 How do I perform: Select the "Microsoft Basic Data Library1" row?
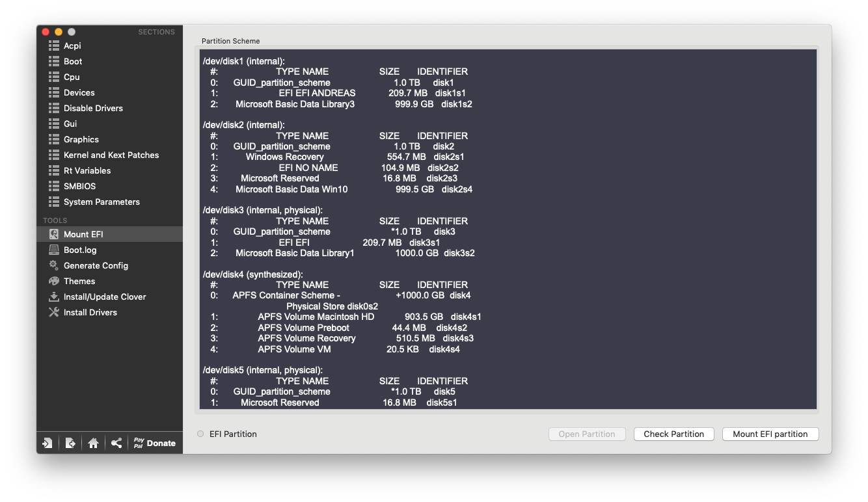(x=342, y=253)
